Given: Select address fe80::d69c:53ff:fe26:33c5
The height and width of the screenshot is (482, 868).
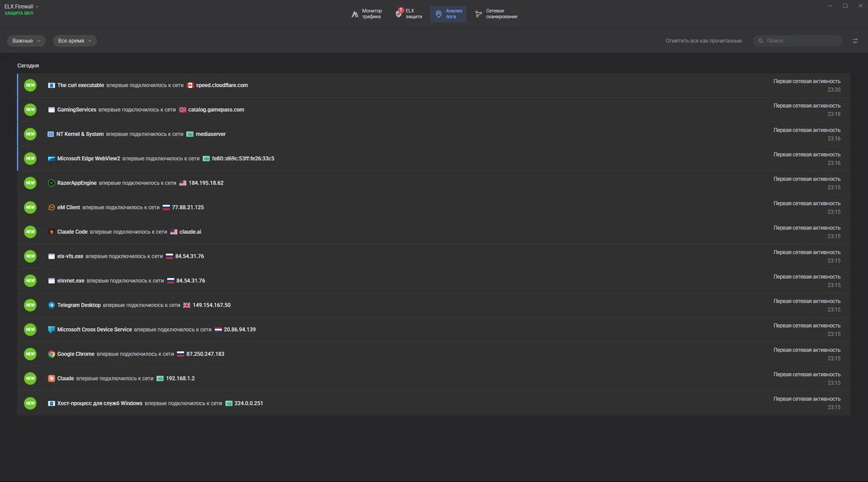Looking at the screenshot, I should click(243, 158).
